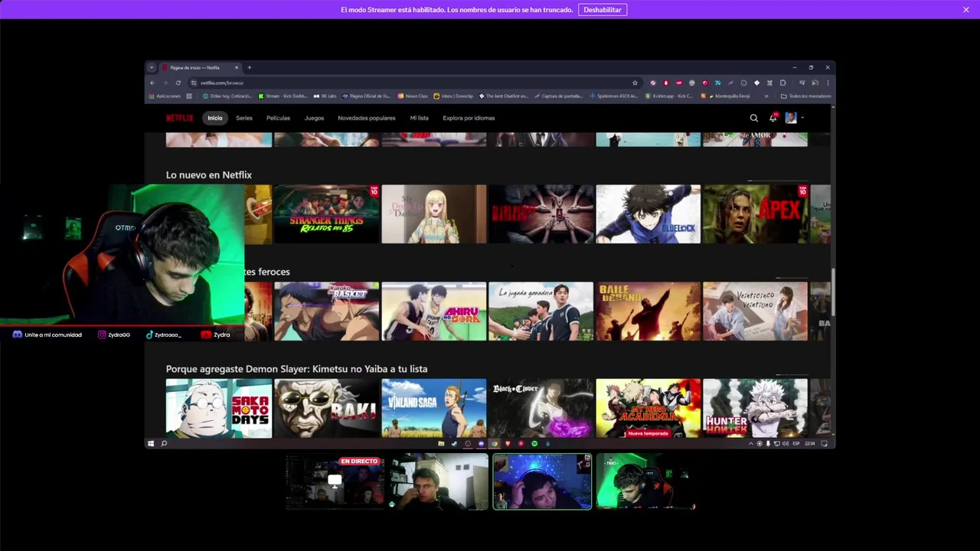This screenshot has width=980, height=551.
Task: Open the Veinticinco Veintiuno thumbnail
Action: tap(755, 311)
